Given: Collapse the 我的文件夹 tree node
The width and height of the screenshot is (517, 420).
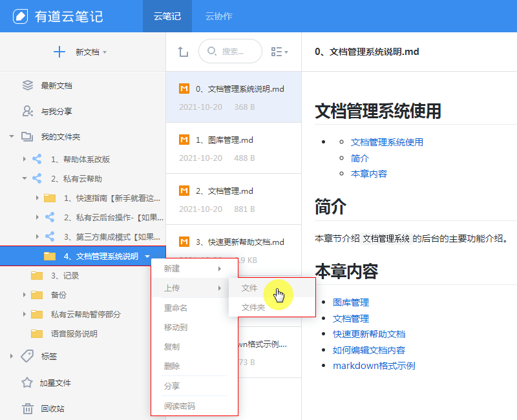Looking at the screenshot, I should [12, 137].
